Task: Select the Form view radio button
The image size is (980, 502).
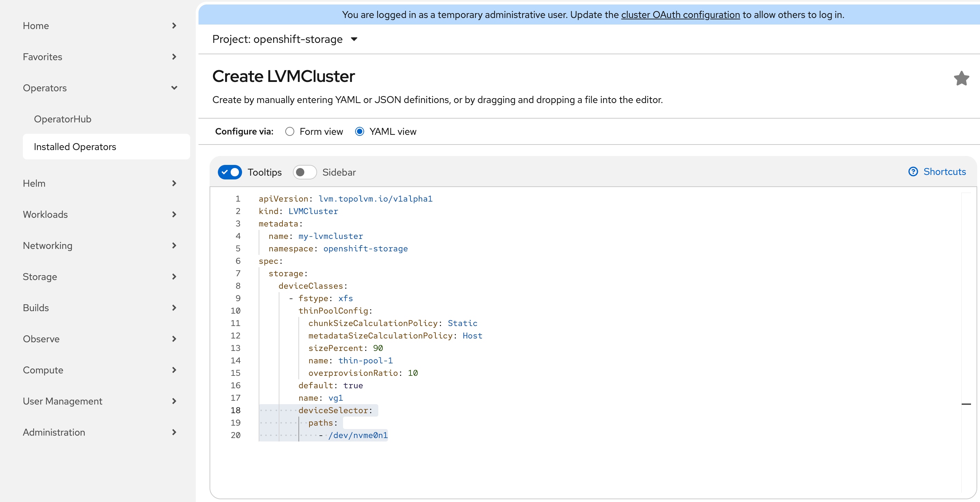Action: pos(289,132)
